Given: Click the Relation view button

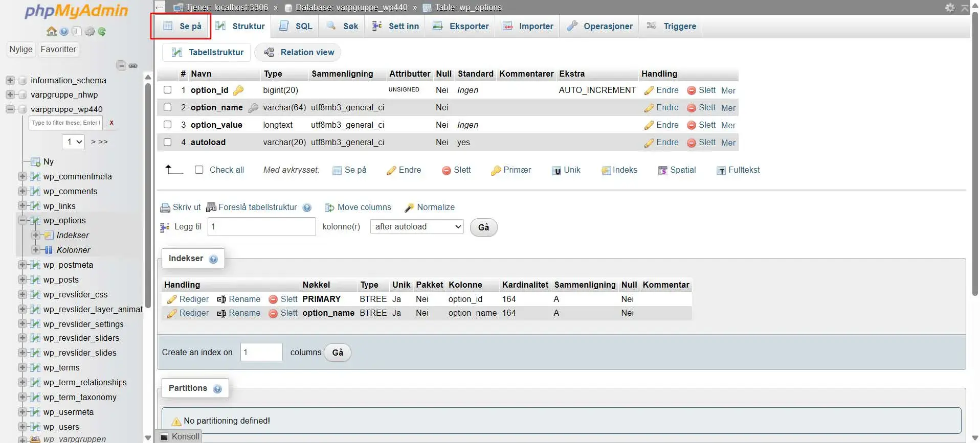Looking at the screenshot, I should click(298, 52).
